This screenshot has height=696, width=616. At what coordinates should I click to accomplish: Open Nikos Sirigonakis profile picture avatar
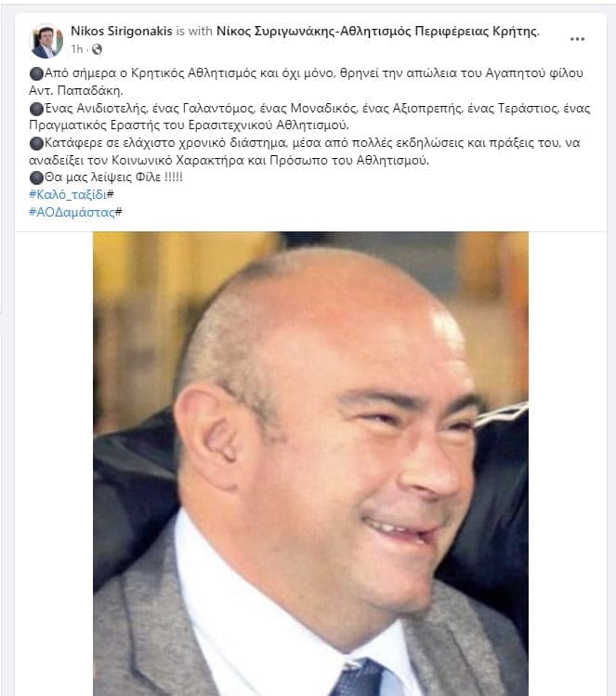coord(46,41)
